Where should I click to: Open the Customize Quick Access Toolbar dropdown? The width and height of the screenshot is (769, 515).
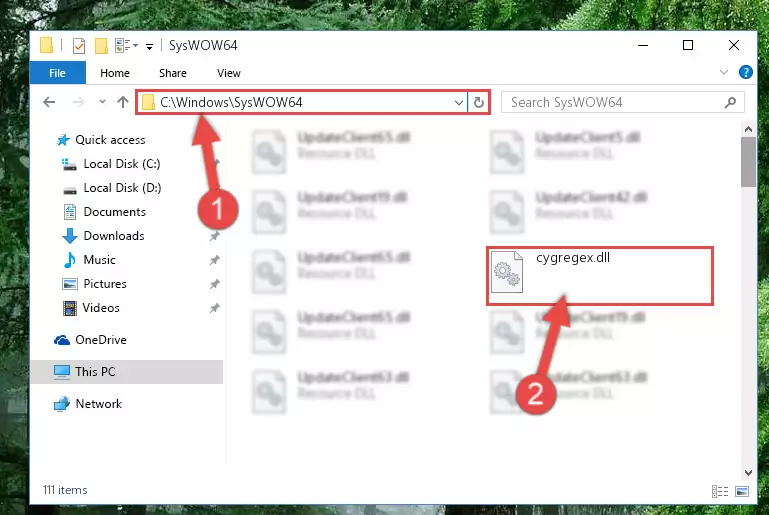pos(149,47)
